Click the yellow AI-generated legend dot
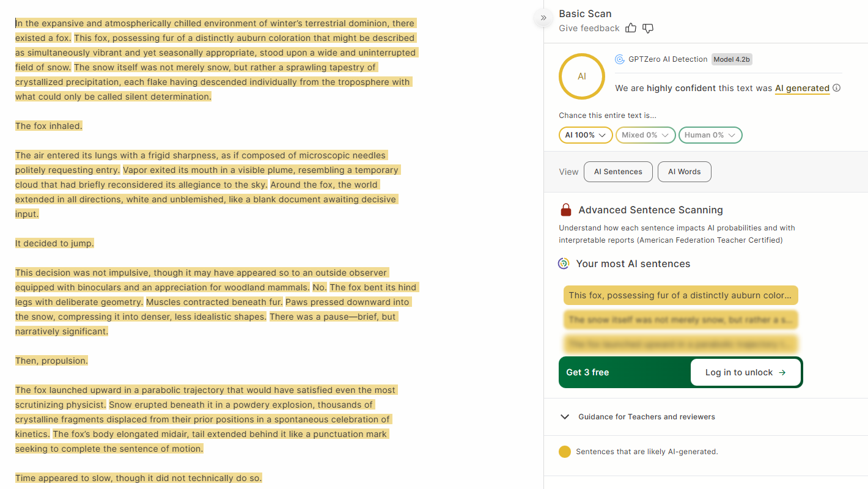 (x=565, y=452)
